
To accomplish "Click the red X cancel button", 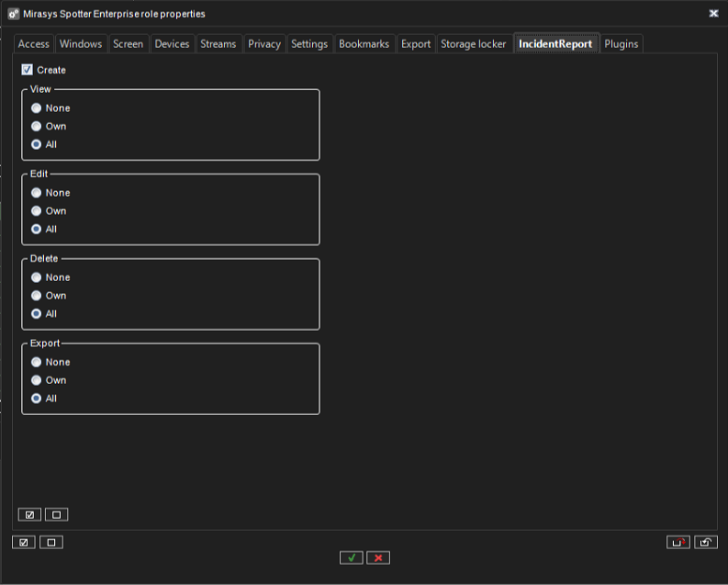I will click(x=378, y=557).
